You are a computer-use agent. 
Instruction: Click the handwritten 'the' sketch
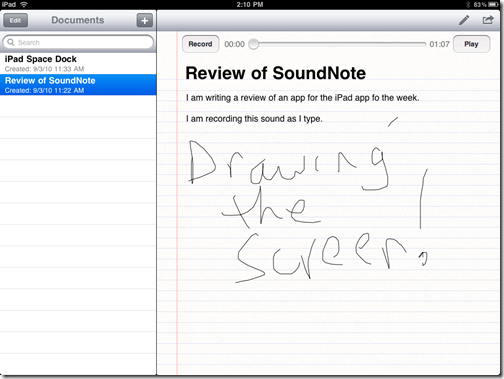(270, 207)
